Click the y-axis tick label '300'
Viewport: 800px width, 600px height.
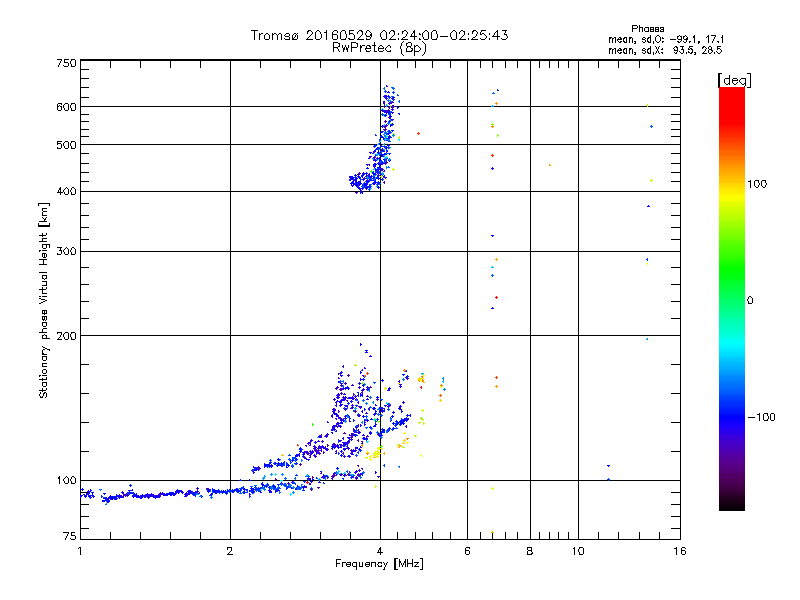coord(66,252)
